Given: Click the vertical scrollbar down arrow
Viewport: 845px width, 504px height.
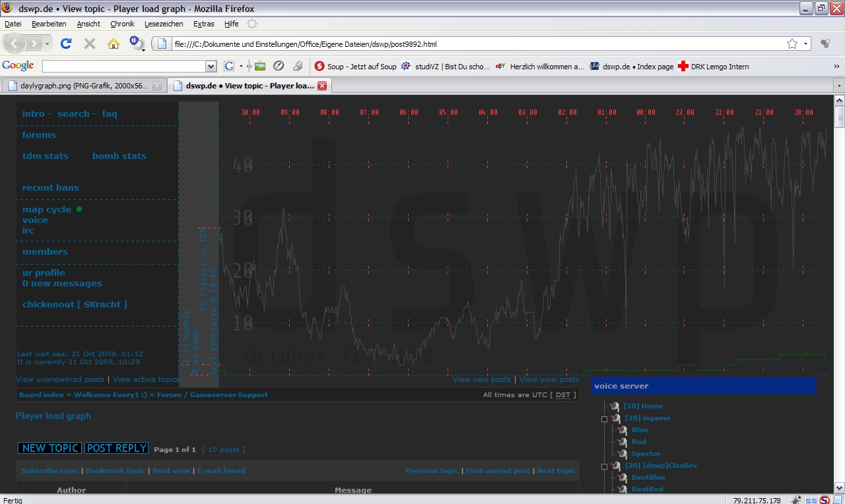Looking at the screenshot, I should (839, 488).
